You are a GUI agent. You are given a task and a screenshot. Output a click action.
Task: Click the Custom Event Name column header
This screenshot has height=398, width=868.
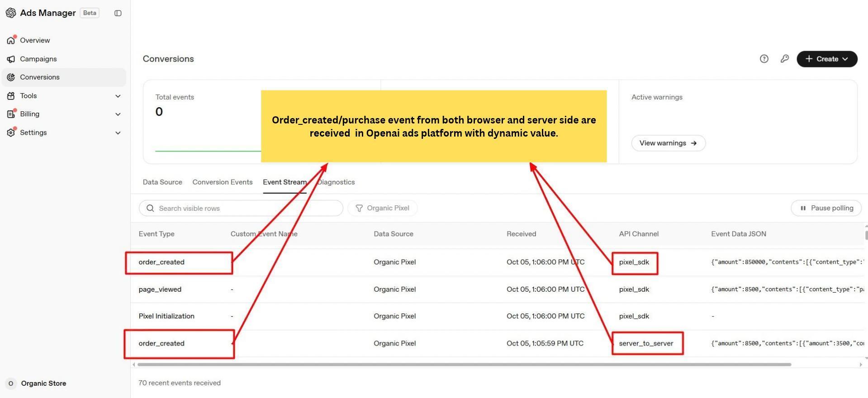(264, 234)
